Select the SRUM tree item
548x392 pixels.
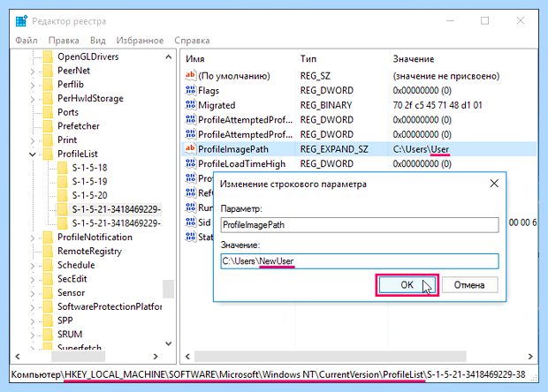70,335
